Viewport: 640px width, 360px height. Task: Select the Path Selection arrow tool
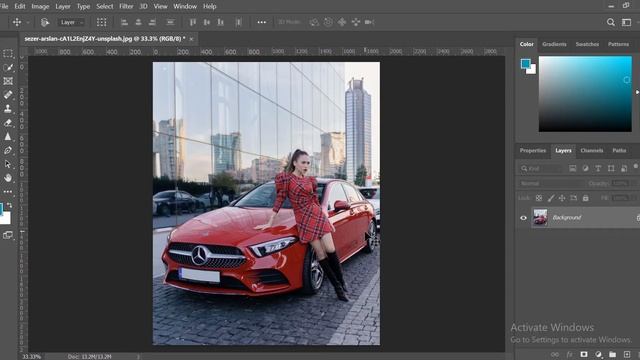tap(8, 164)
